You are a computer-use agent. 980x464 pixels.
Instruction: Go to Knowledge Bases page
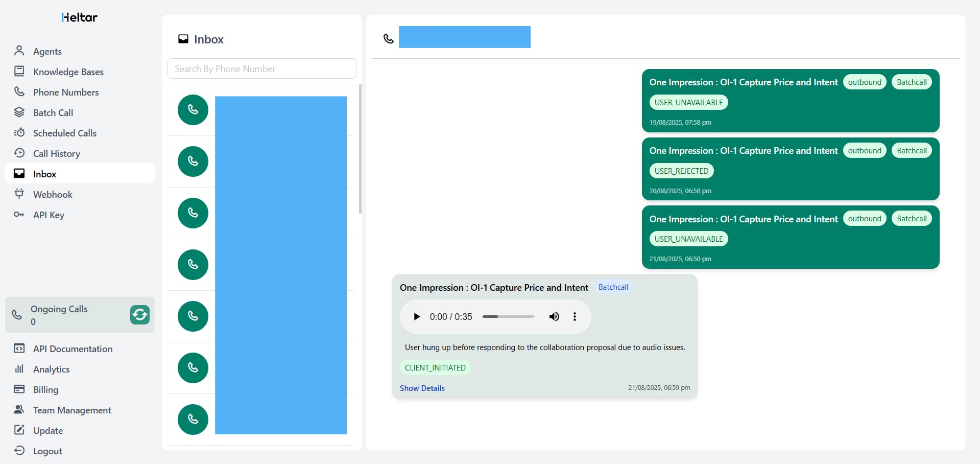click(x=68, y=72)
